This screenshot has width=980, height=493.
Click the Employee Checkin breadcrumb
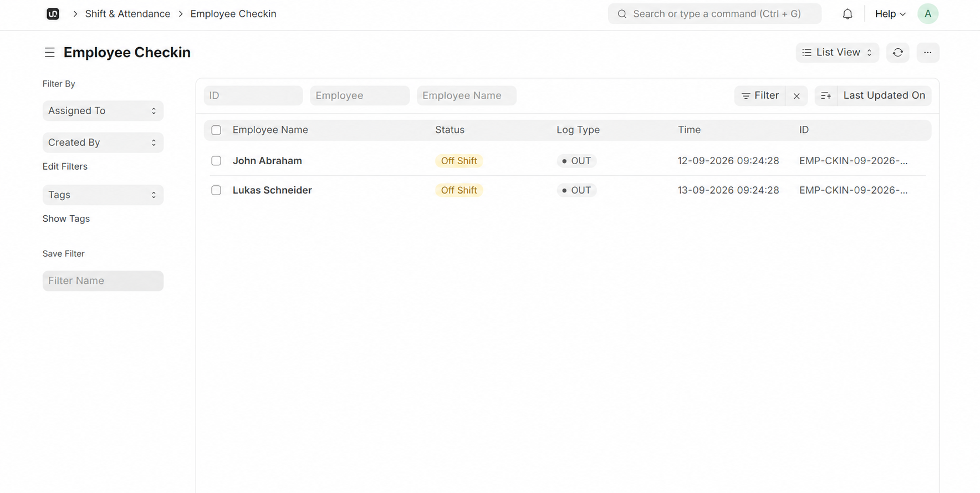[x=233, y=14]
